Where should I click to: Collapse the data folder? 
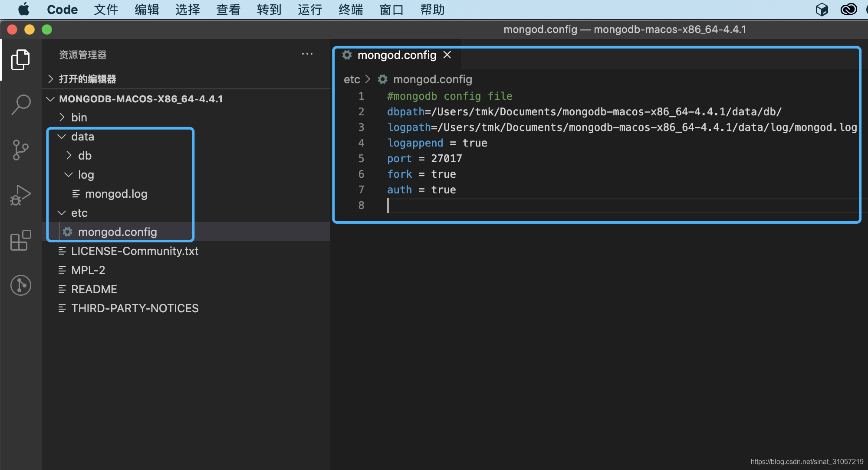click(82, 137)
